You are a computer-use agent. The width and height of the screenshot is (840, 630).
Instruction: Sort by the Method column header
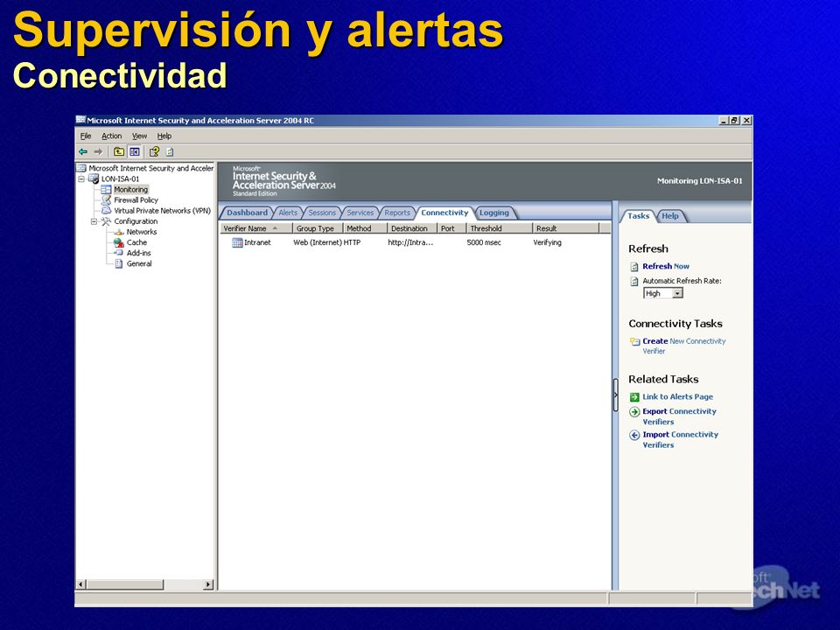(x=365, y=228)
